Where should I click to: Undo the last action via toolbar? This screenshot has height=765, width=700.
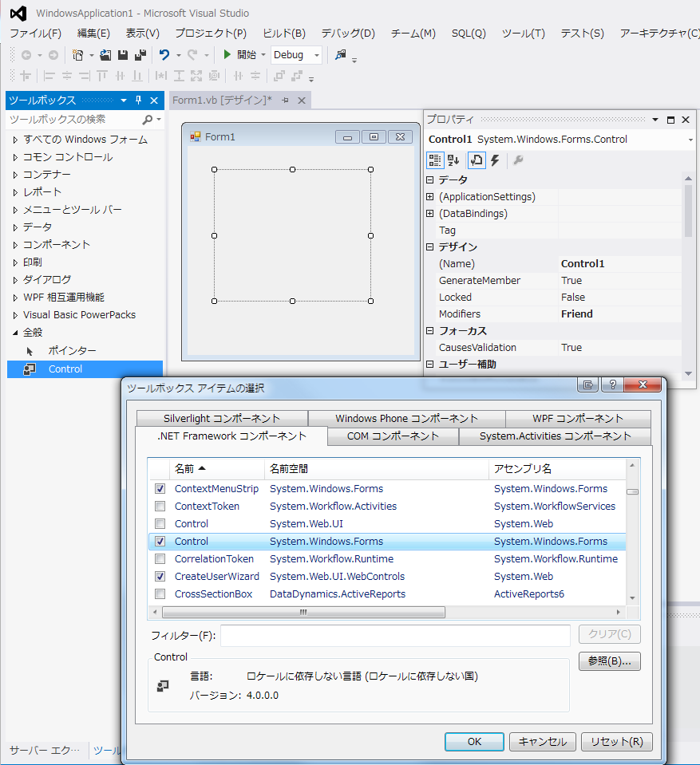click(164, 55)
